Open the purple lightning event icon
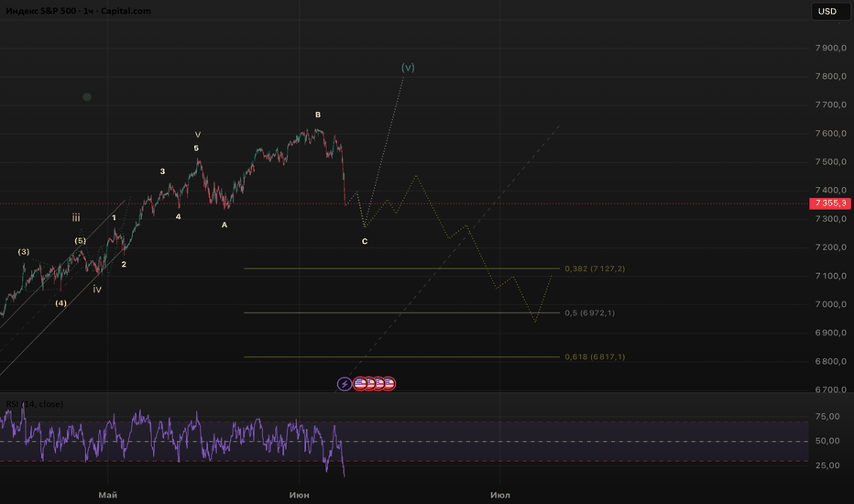 point(345,384)
